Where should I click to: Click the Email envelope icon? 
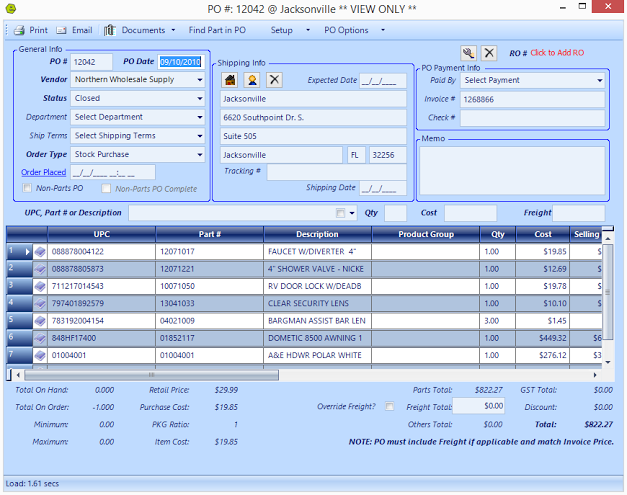click(61, 30)
